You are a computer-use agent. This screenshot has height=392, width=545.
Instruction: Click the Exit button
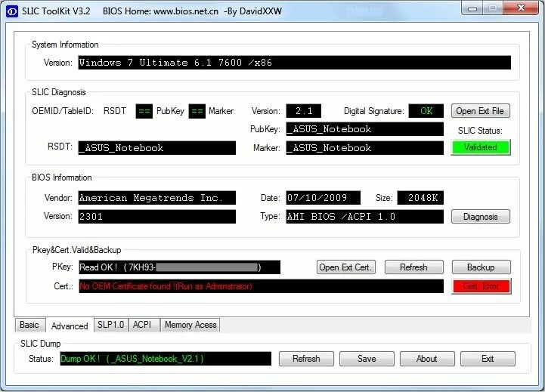(488, 359)
